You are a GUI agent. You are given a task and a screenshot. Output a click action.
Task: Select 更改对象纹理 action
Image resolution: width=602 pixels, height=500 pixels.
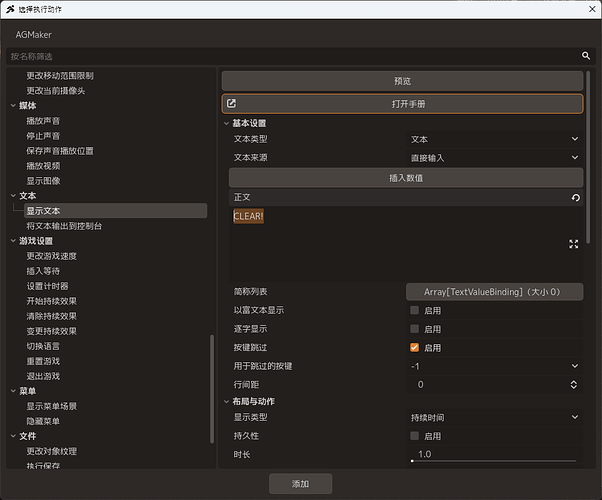pos(51,451)
